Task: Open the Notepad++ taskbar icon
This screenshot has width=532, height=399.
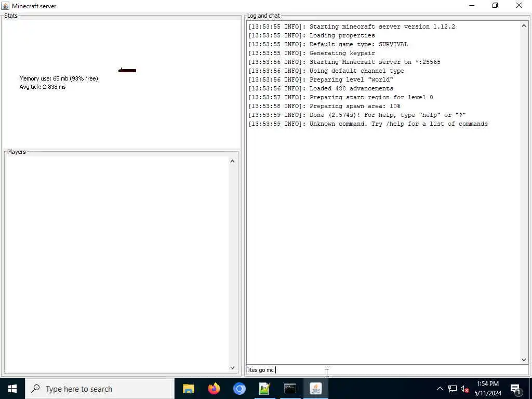Action: [264, 389]
